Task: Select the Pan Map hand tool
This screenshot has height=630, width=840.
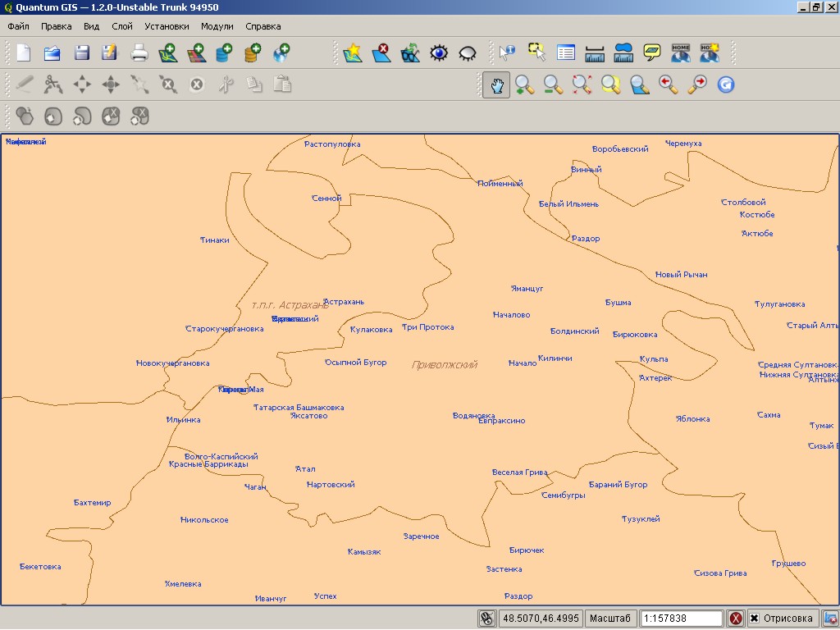Action: pyautogui.click(x=495, y=84)
